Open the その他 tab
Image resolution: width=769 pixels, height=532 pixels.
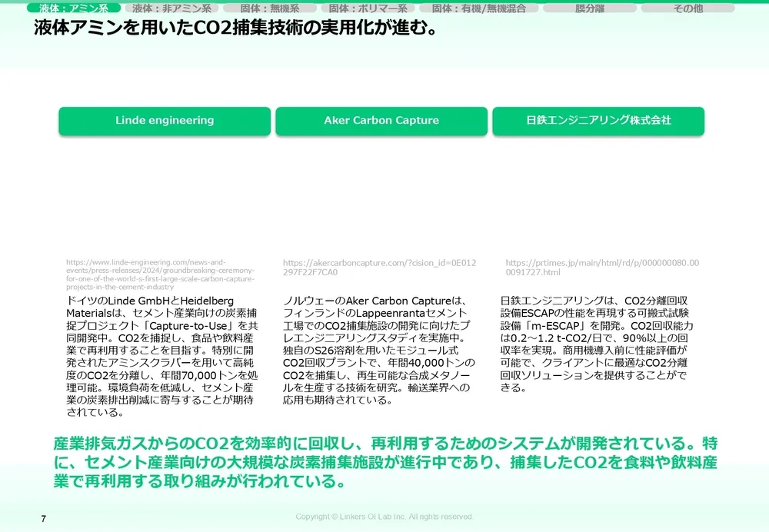click(684, 8)
